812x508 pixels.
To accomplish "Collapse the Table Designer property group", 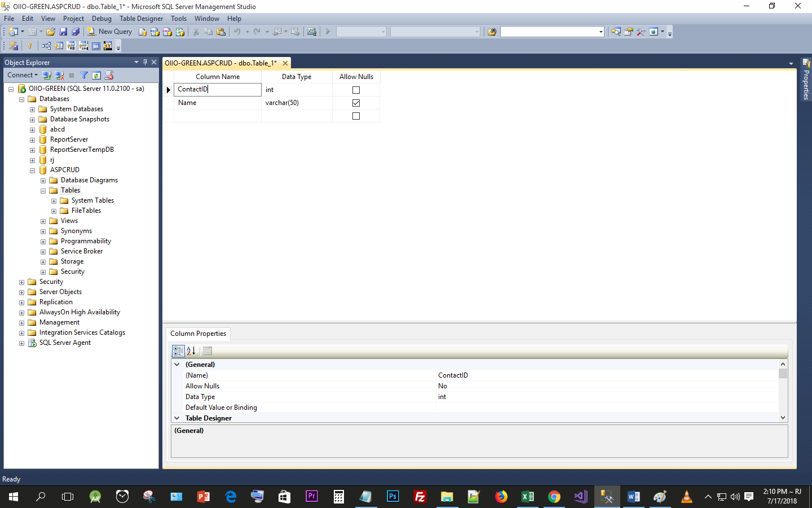I will 176,418.
